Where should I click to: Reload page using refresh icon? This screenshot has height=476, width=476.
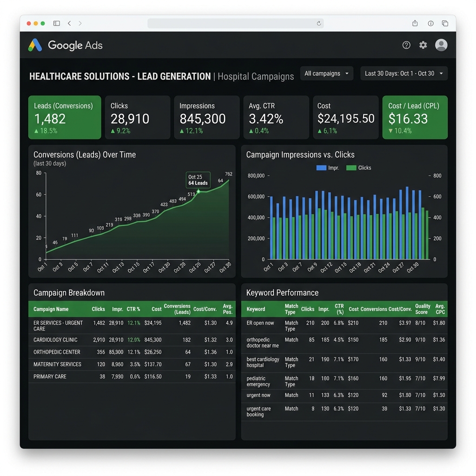pyautogui.click(x=319, y=23)
